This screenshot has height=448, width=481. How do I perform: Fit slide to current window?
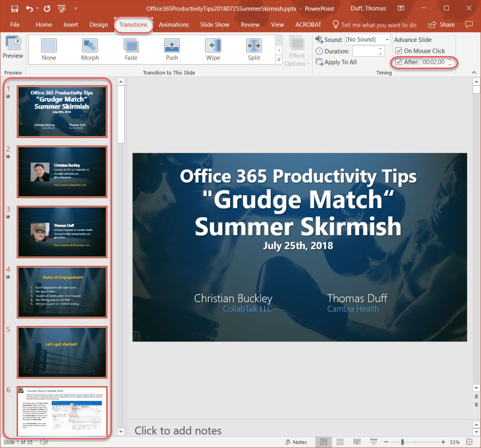pyautogui.click(x=469, y=442)
